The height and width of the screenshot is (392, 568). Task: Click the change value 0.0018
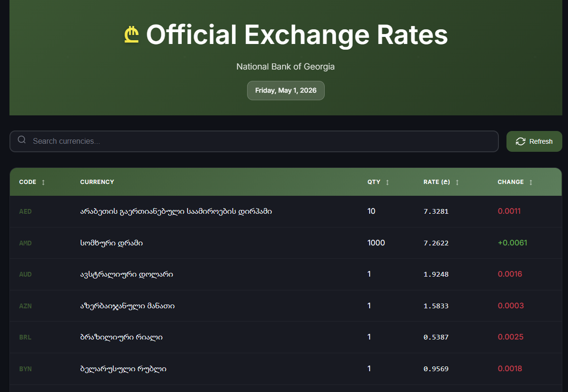[x=510, y=369]
